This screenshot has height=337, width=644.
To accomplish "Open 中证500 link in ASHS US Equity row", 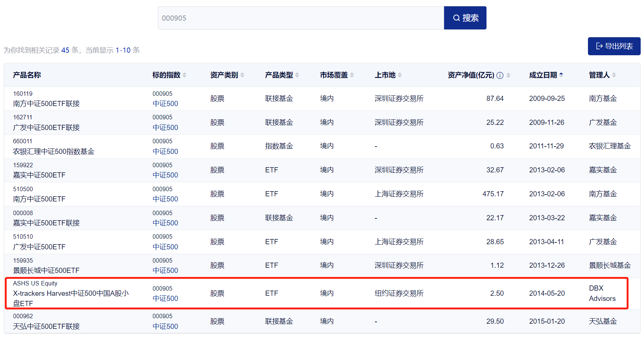I will click(165, 299).
